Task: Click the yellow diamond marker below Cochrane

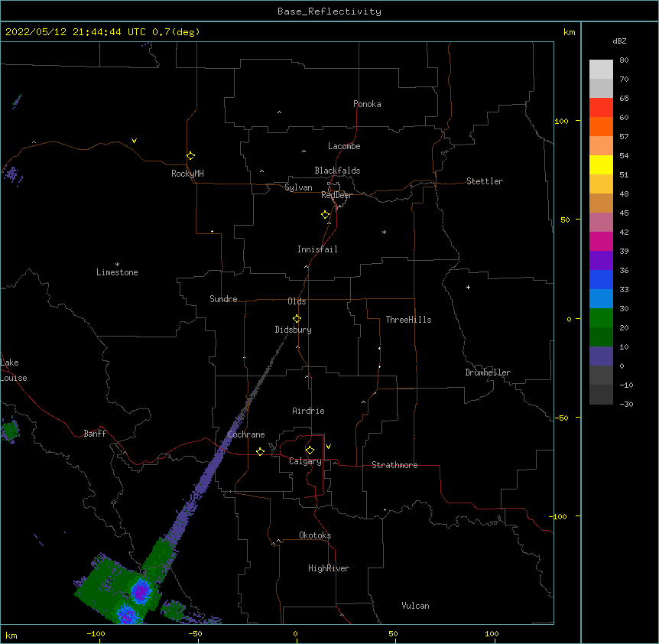Action: [x=260, y=451]
